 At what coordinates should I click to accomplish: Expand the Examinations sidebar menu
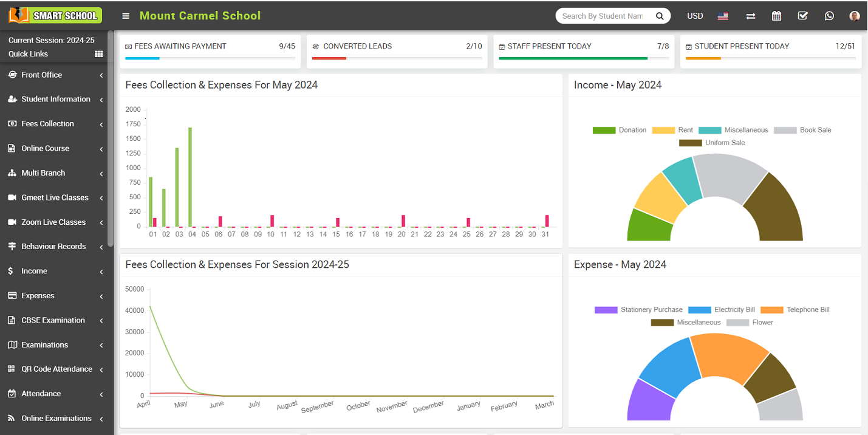pyautogui.click(x=55, y=345)
